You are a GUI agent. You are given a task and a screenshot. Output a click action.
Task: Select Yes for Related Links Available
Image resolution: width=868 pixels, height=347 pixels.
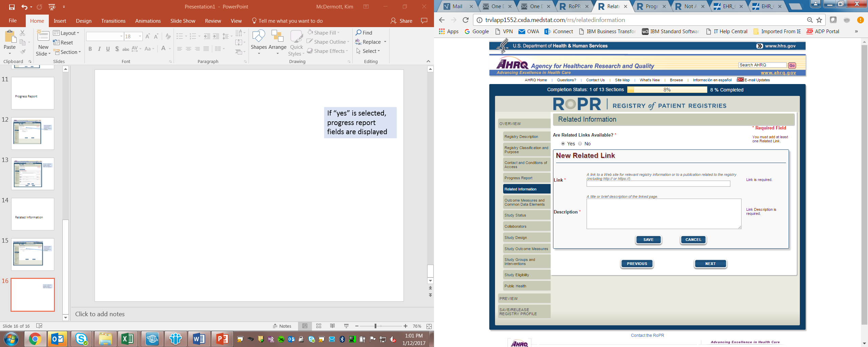tap(563, 144)
